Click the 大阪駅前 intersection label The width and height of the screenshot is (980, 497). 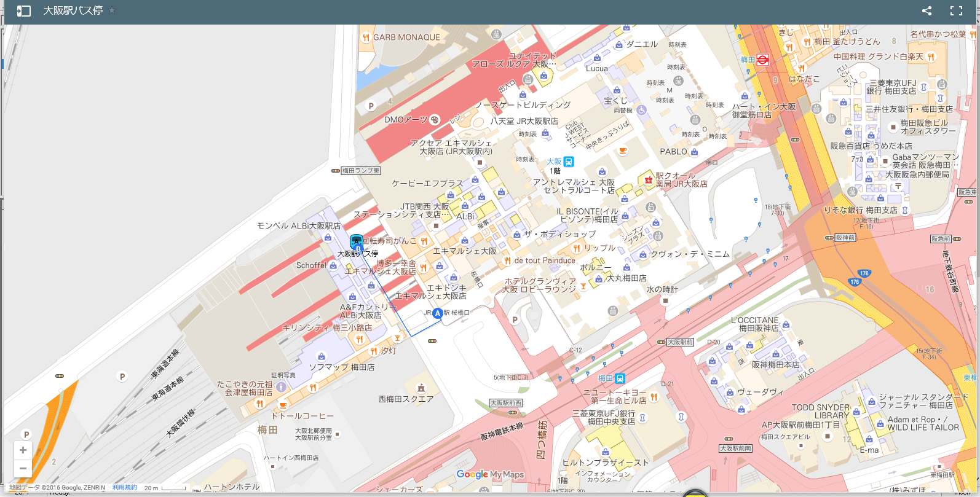click(681, 342)
